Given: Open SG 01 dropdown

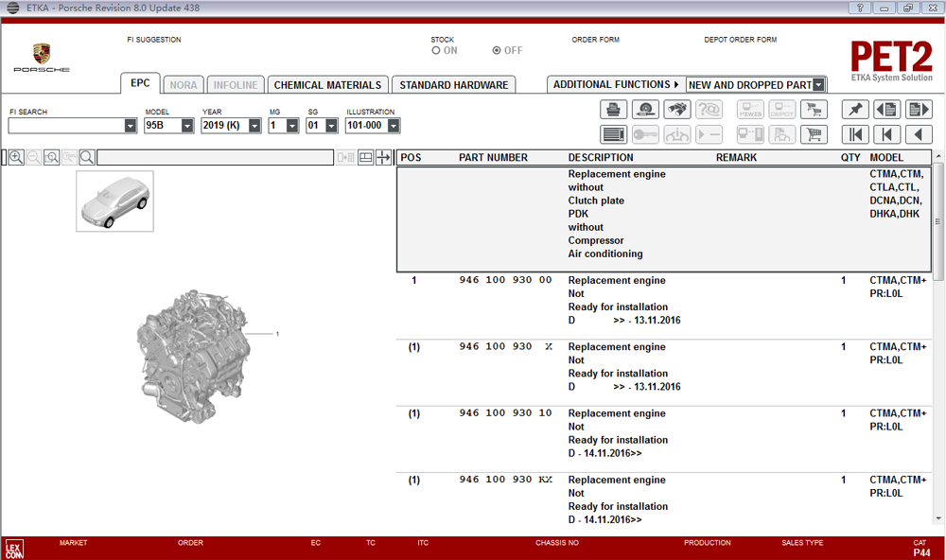Looking at the screenshot, I should coord(331,126).
